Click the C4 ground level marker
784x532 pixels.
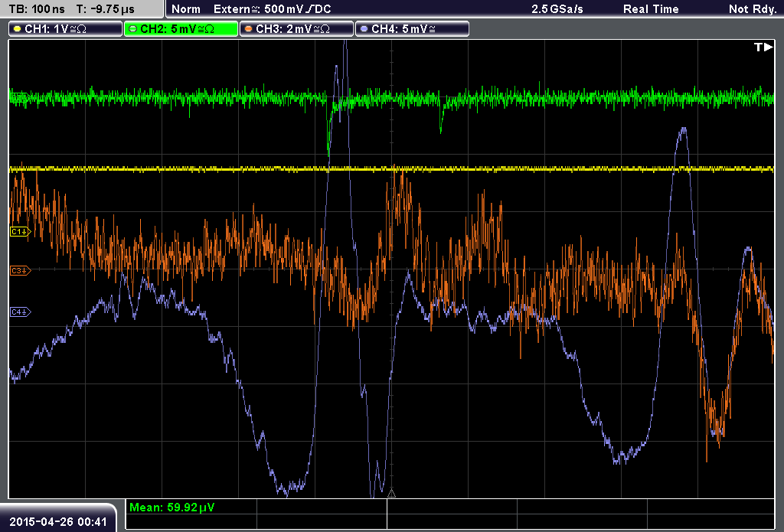coord(21,312)
